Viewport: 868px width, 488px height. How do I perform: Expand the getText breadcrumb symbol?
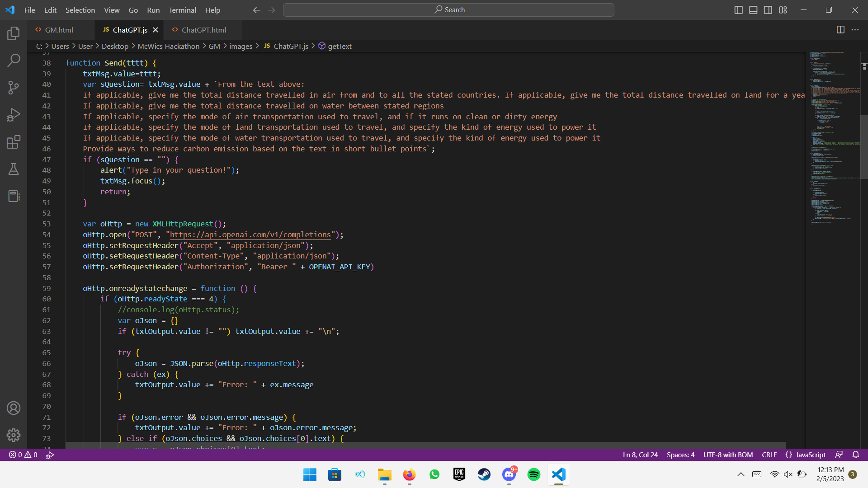coord(339,46)
